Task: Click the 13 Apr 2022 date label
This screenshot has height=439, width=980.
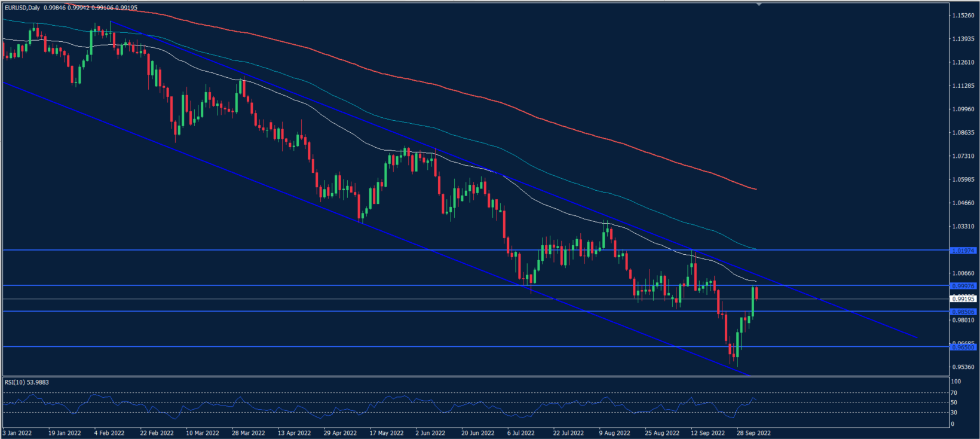Action: pyautogui.click(x=295, y=433)
